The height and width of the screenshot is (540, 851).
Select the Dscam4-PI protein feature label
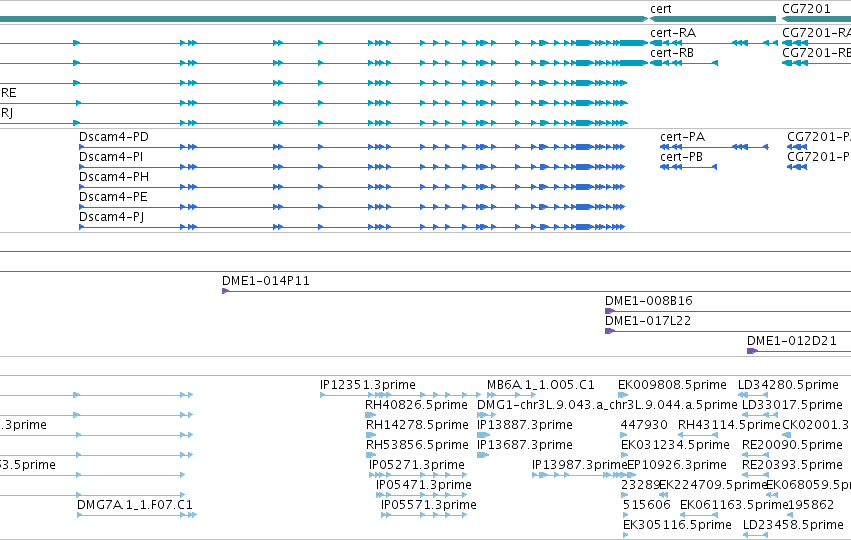click(111, 157)
